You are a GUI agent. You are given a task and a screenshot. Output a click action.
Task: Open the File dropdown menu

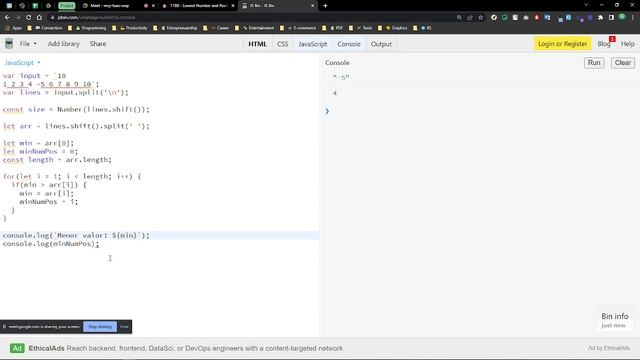point(28,44)
